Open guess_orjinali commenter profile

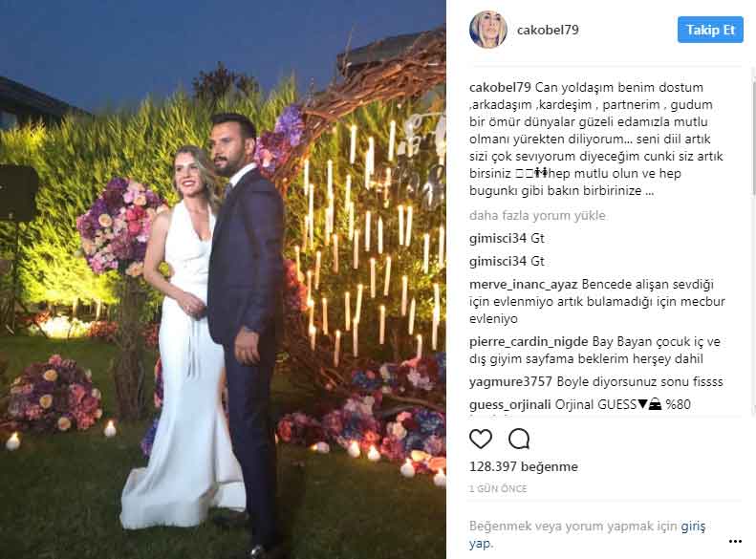509,404
